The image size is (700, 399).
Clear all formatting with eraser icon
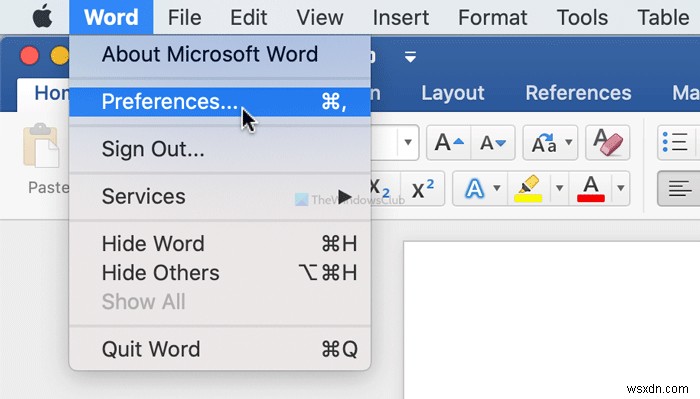[608, 143]
